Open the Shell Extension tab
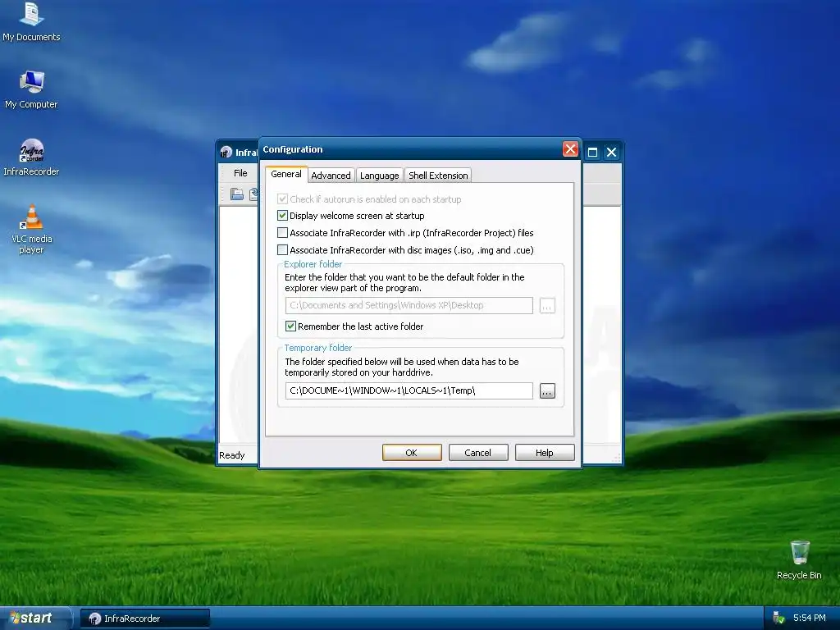This screenshot has height=630, width=840. point(438,176)
